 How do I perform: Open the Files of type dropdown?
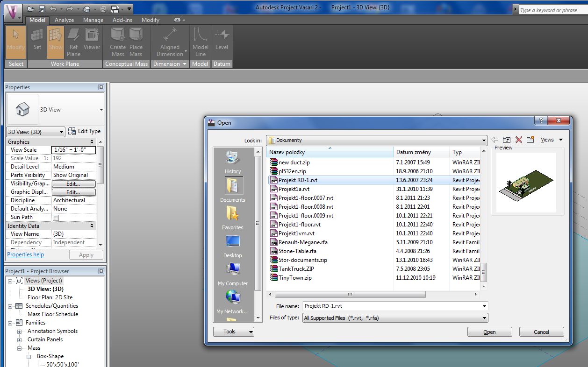(x=484, y=318)
